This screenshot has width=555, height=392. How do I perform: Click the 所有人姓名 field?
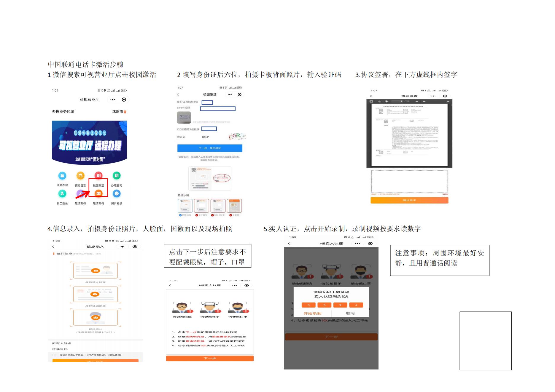pyautogui.click(x=96, y=343)
